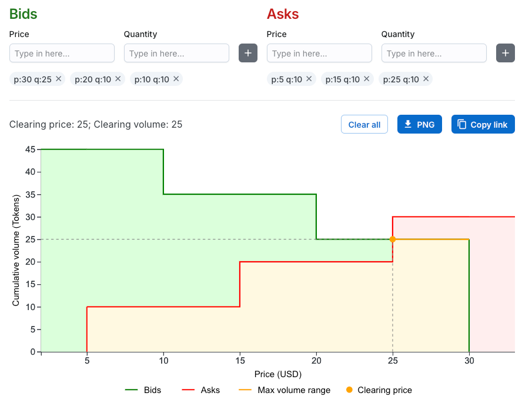
Task: Focus the Asks Price input field
Action: (319, 53)
